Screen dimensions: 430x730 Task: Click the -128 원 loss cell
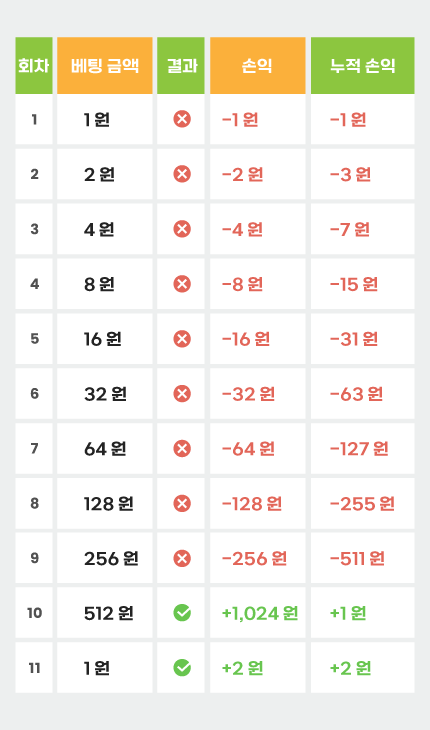(x=258, y=503)
